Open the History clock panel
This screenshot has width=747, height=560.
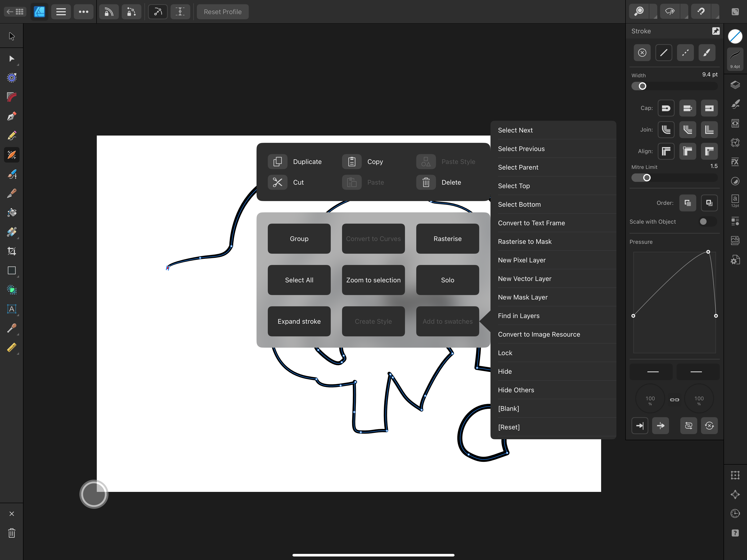(735, 514)
